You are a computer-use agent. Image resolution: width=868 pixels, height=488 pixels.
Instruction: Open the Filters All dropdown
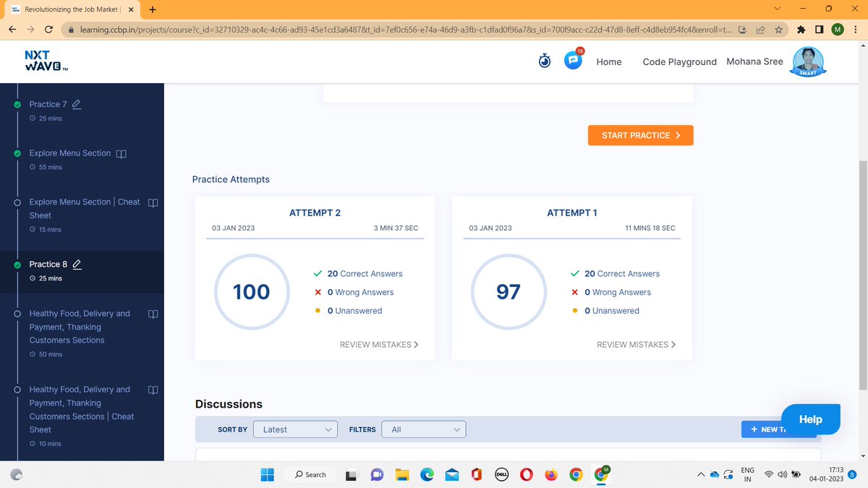(x=424, y=429)
